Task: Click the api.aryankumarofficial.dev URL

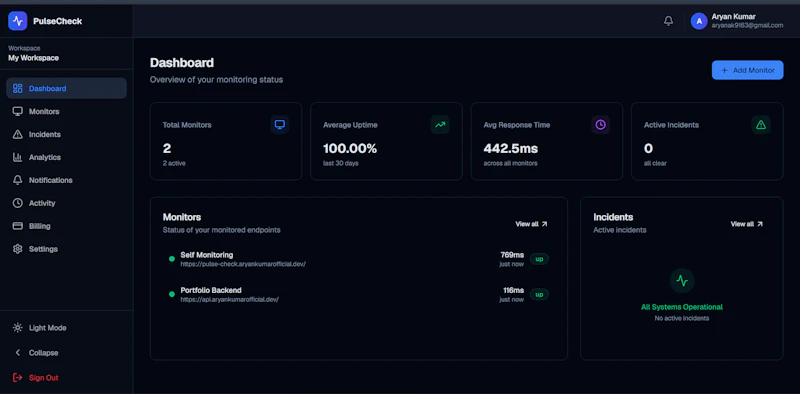Action: click(230, 299)
